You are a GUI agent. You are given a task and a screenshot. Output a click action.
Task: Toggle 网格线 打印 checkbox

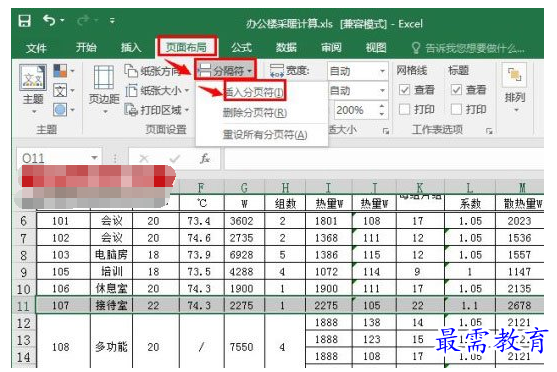[404, 109]
